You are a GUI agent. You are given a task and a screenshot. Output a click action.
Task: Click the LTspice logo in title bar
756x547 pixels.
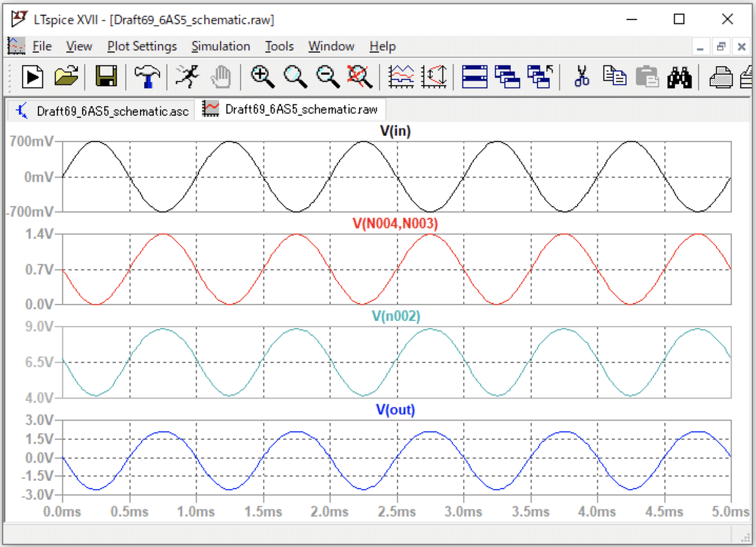coord(19,19)
